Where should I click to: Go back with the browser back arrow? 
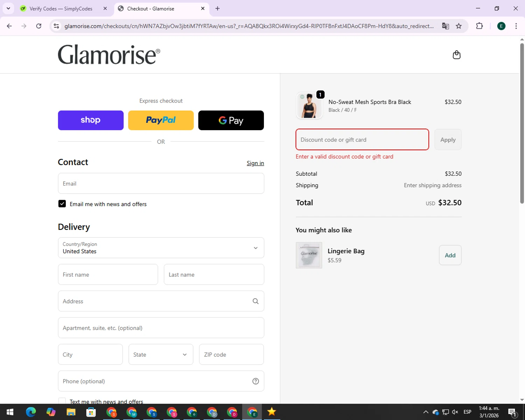pyautogui.click(x=9, y=26)
